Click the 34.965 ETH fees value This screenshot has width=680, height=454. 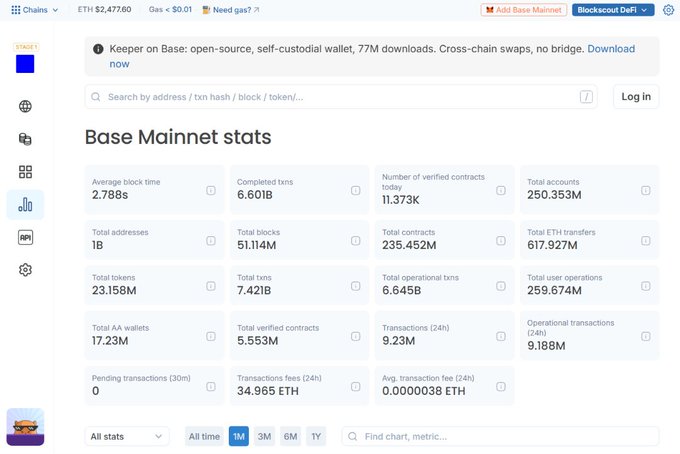click(x=268, y=391)
